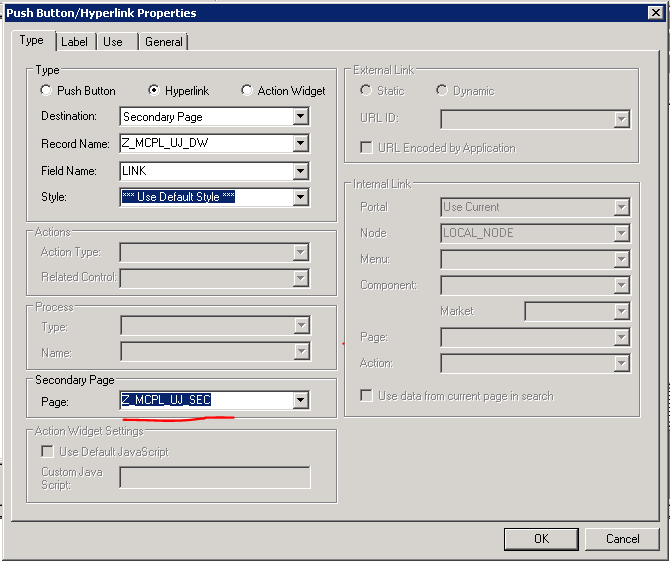Open the Use tab
The image size is (670, 561).
[113, 42]
